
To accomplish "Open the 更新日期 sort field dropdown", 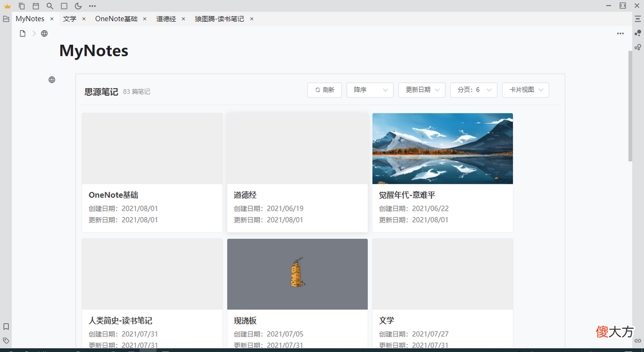I will click(x=422, y=90).
